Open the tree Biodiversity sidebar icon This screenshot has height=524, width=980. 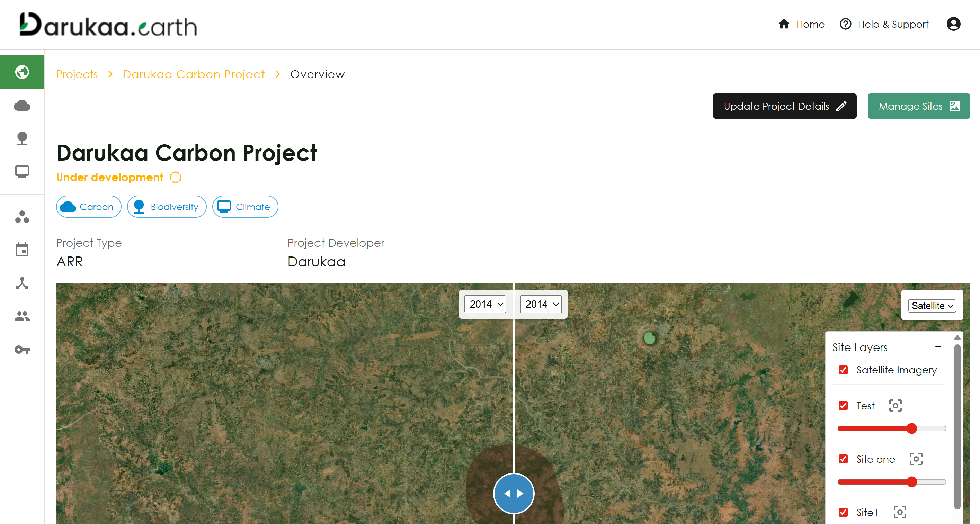click(22, 138)
